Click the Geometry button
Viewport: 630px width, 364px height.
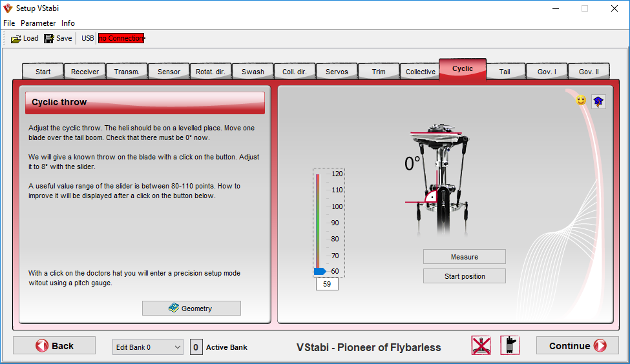pyautogui.click(x=192, y=308)
